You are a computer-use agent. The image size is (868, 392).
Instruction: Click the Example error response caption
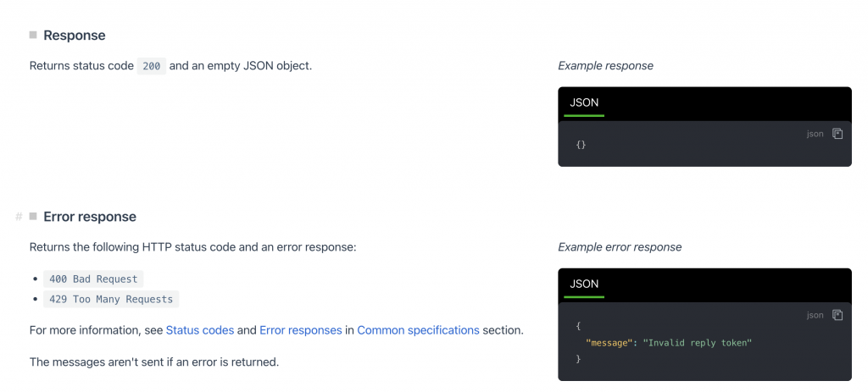point(620,247)
